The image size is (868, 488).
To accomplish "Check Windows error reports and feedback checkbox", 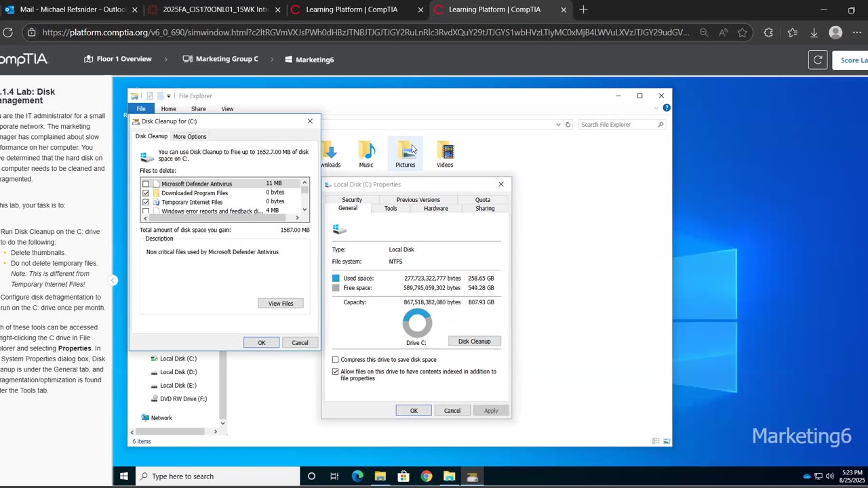I will coord(146,211).
